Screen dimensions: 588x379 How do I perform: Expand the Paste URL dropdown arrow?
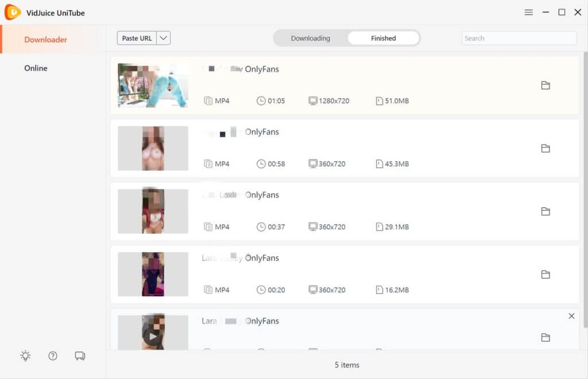[163, 38]
